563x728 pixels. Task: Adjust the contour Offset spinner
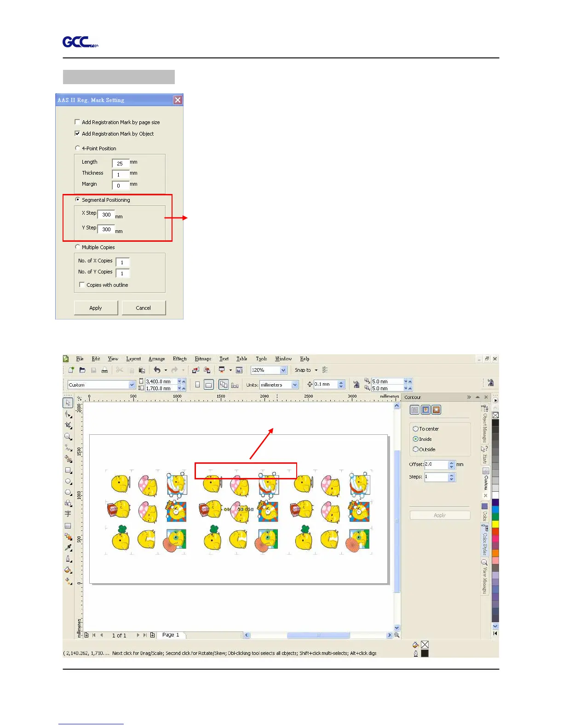coord(452,465)
